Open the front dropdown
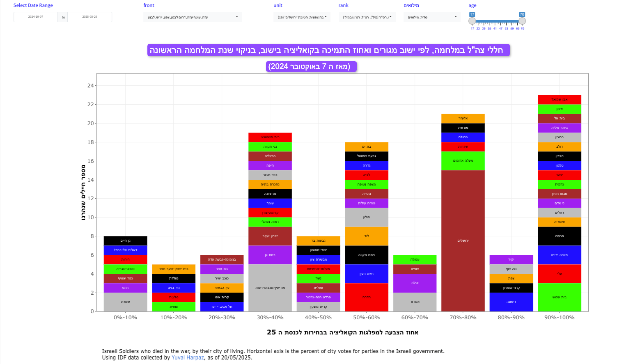617x364 pixels. tap(193, 17)
